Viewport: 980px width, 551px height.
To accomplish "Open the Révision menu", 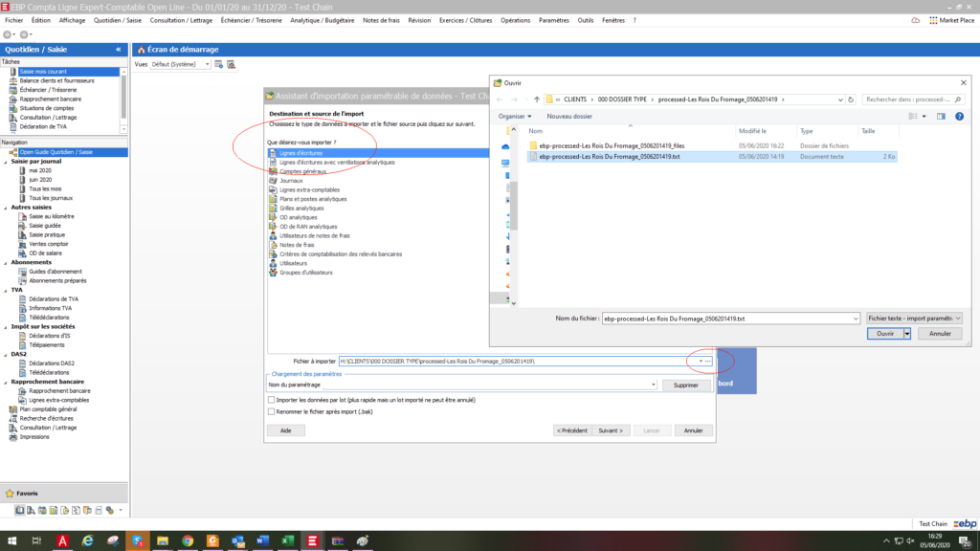I will coord(419,21).
